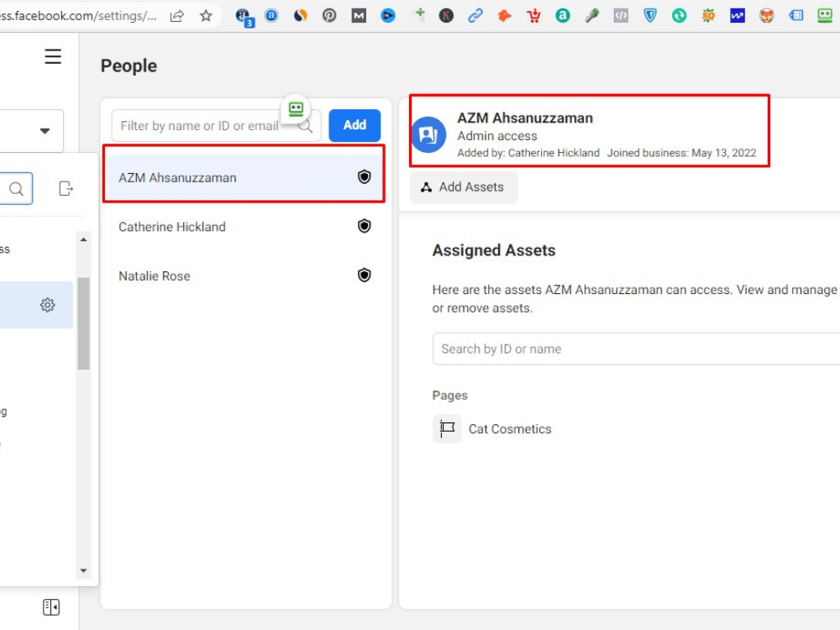Click the green circle 'a' extension

click(x=563, y=16)
